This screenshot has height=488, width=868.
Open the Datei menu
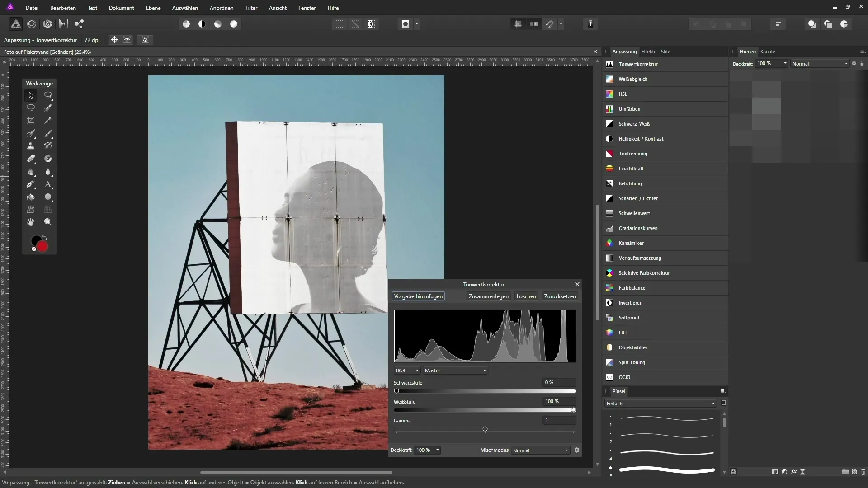pos(32,8)
